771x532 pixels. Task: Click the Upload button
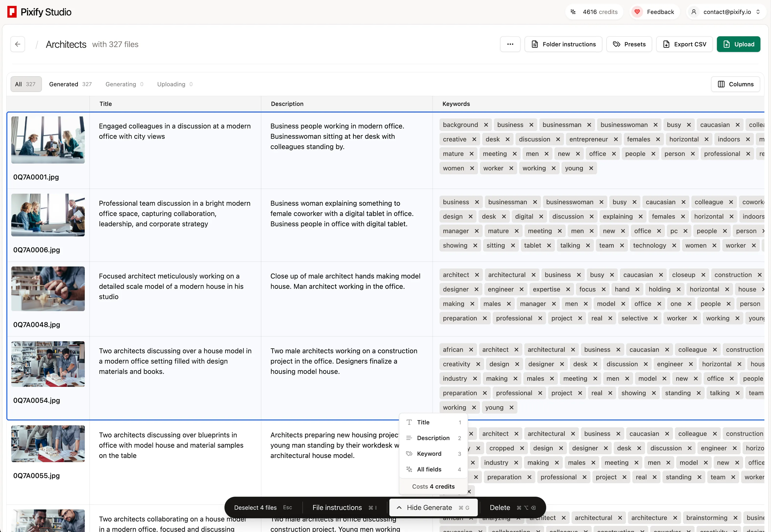[x=738, y=44]
